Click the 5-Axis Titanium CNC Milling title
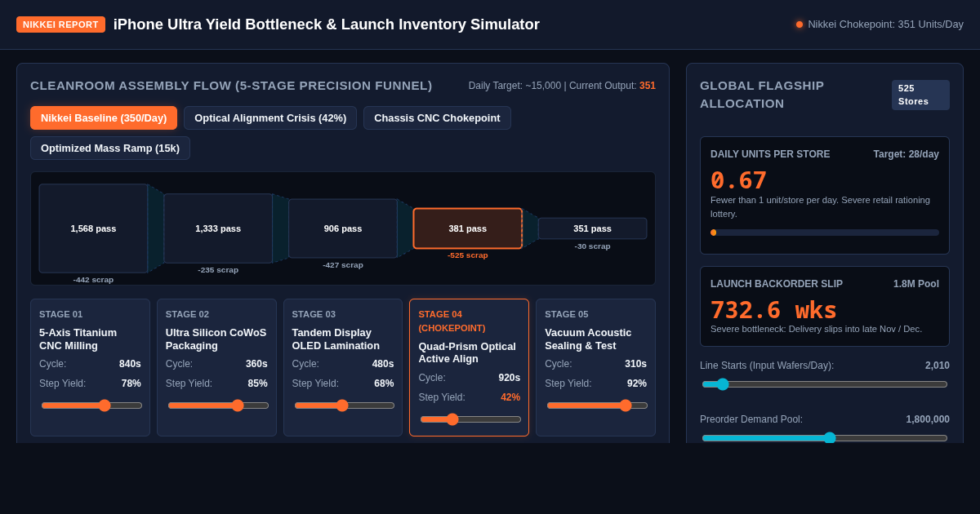980x514 pixels. click(78, 339)
